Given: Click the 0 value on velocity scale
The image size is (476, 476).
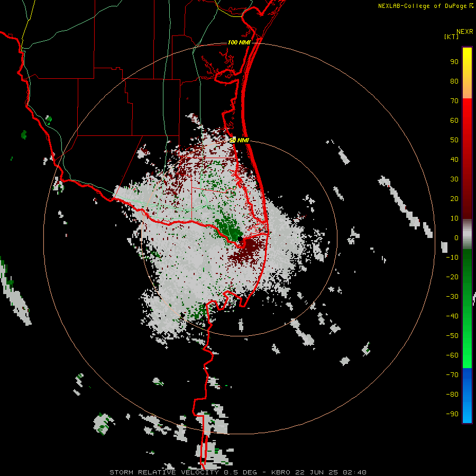Looking at the screenshot, I should pos(456,238).
